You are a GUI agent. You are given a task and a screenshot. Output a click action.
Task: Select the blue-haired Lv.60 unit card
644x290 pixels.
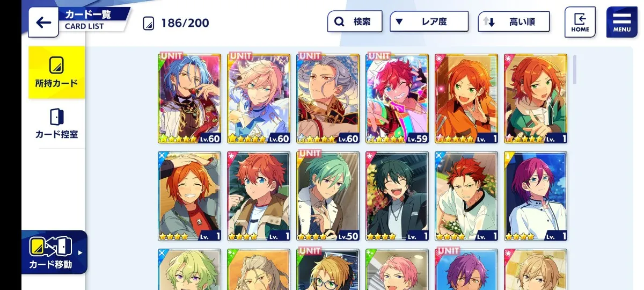pyautogui.click(x=189, y=98)
